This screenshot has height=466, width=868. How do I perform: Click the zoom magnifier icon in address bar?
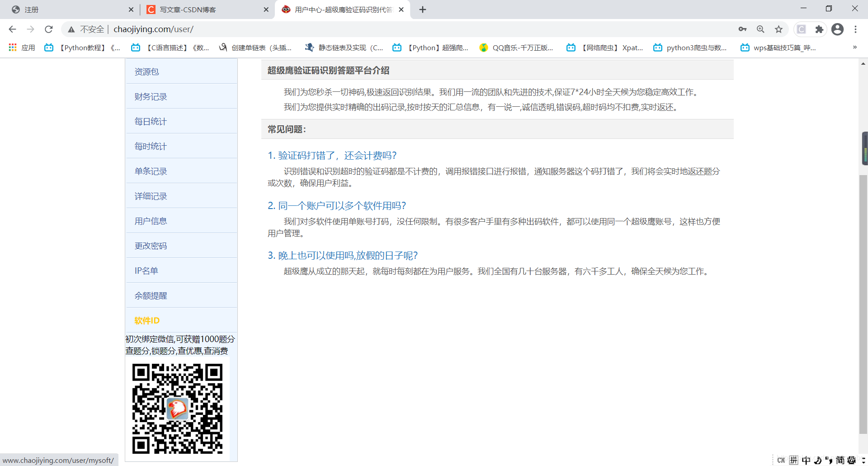760,29
